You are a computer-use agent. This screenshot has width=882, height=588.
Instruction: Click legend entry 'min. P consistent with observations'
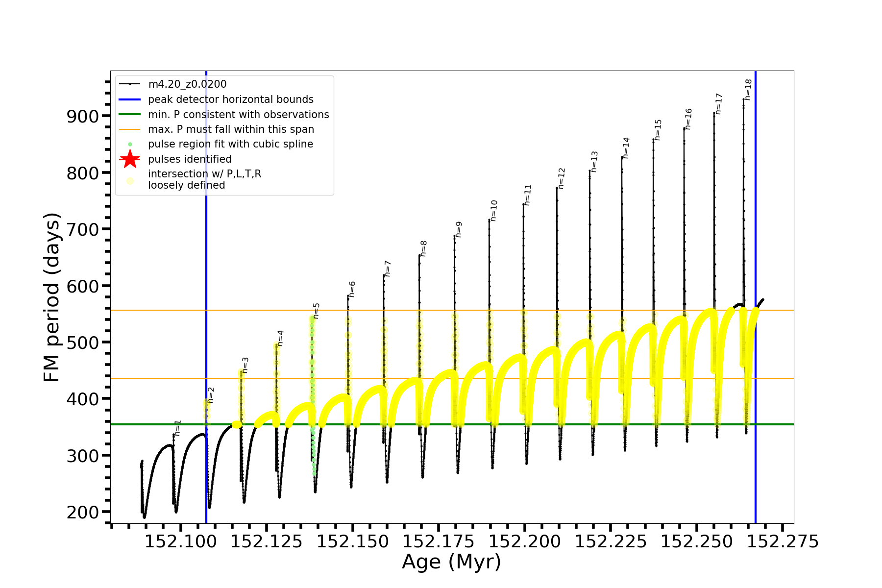pyautogui.click(x=239, y=115)
